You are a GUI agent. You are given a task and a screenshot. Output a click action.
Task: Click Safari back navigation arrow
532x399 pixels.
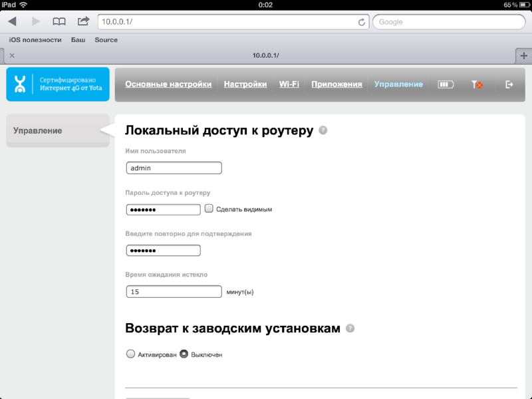tap(11, 21)
